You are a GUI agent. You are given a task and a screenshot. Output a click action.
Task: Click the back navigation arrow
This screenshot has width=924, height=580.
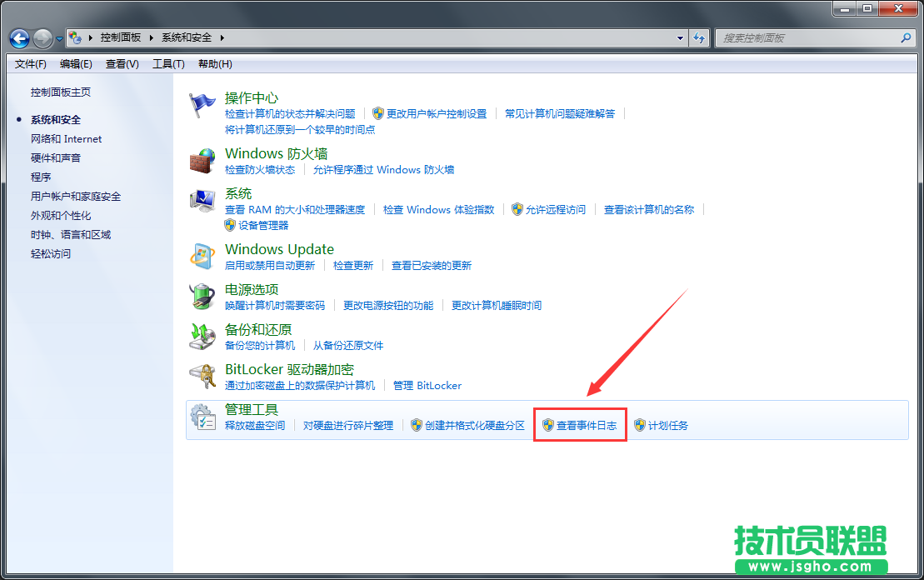coord(18,37)
